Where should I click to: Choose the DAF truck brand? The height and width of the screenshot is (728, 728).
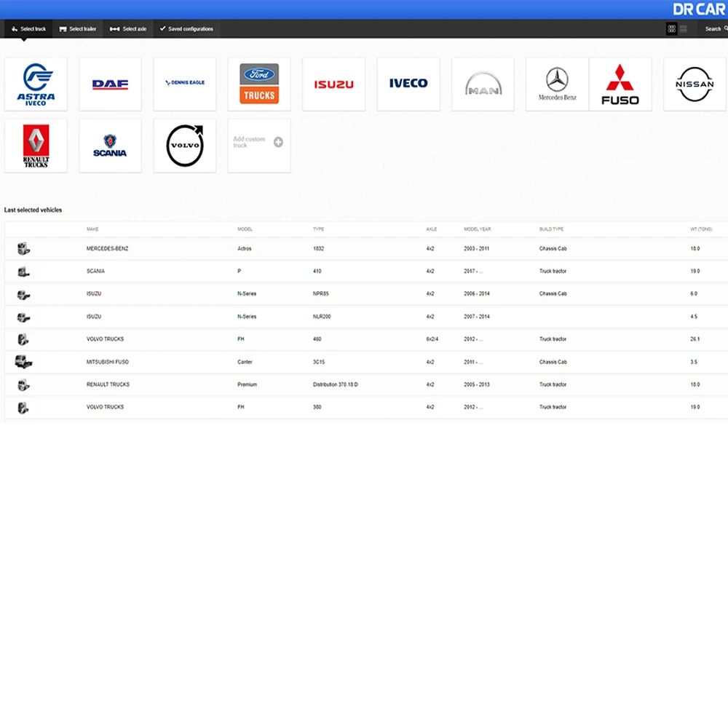tap(110, 84)
